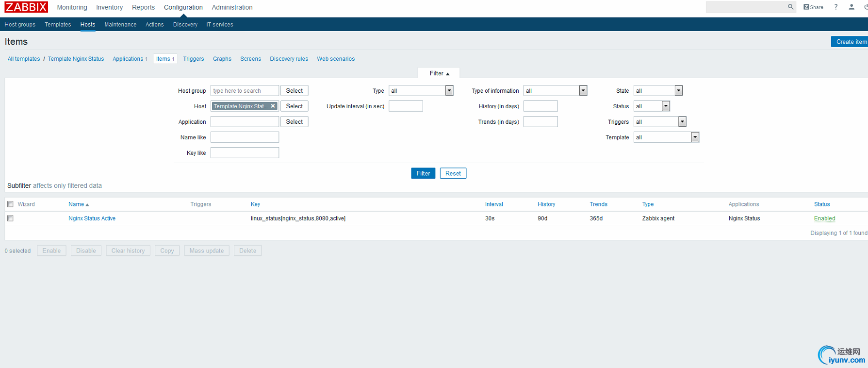
Task: Toggle the select-all items checkbox
Action: click(10, 204)
